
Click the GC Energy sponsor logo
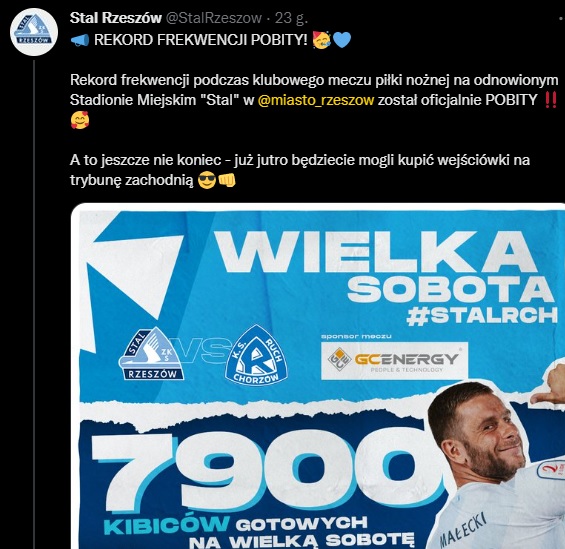tap(395, 361)
